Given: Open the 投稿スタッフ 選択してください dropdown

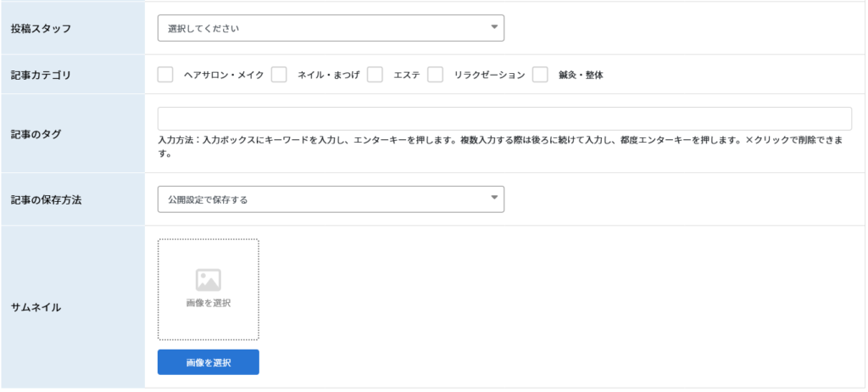Looking at the screenshot, I should [331, 28].
